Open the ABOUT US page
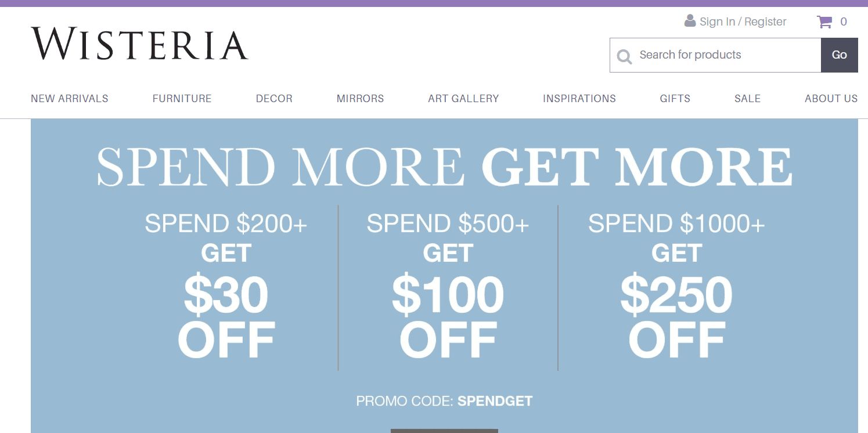 click(x=831, y=99)
